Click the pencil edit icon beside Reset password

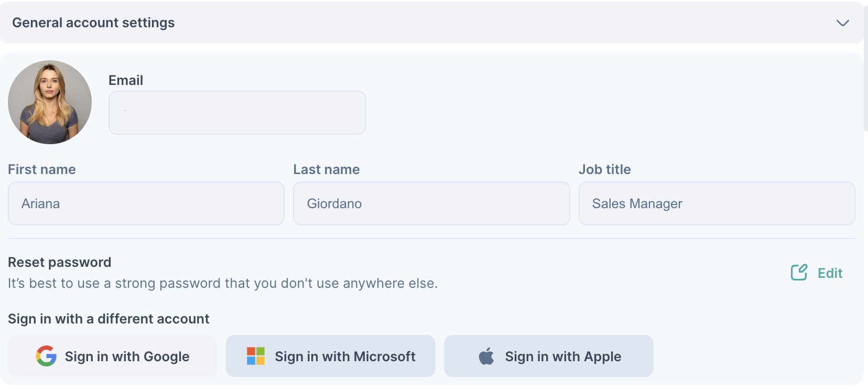799,273
